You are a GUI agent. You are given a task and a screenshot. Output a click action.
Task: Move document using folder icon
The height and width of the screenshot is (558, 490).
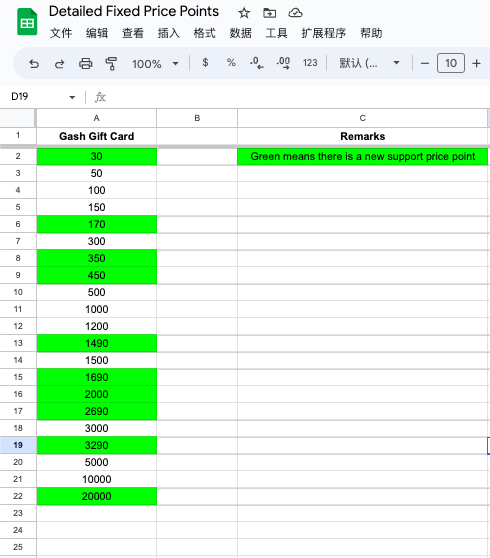click(x=270, y=13)
